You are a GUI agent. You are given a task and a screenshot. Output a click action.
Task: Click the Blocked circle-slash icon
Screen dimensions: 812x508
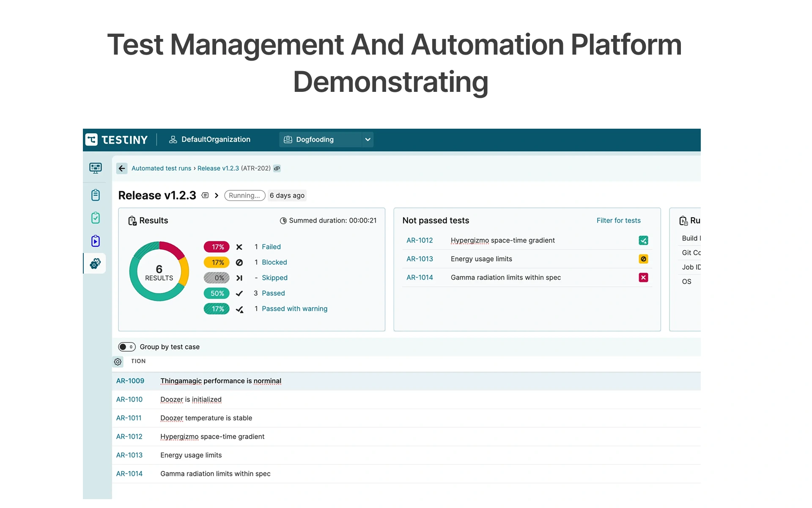pos(239,262)
